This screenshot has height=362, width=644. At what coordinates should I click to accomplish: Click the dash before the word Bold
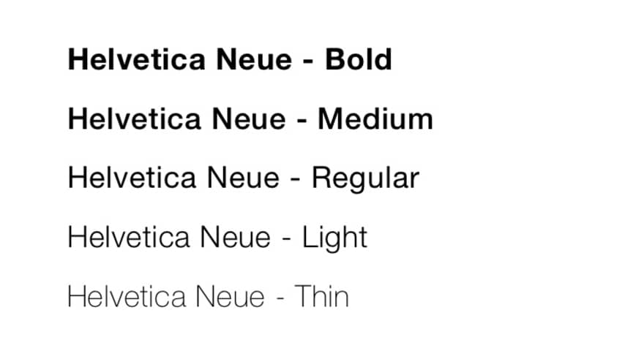click(x=308, y=62)
